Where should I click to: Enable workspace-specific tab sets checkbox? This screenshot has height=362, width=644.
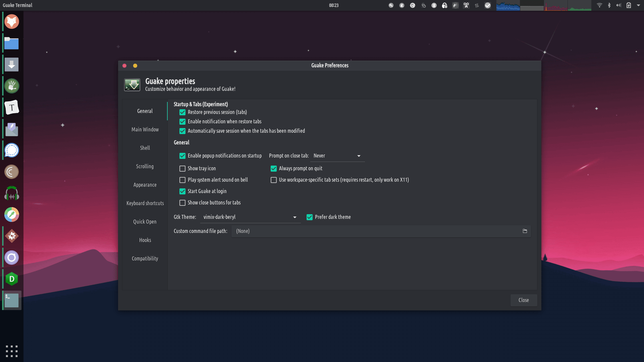(274, 180)
